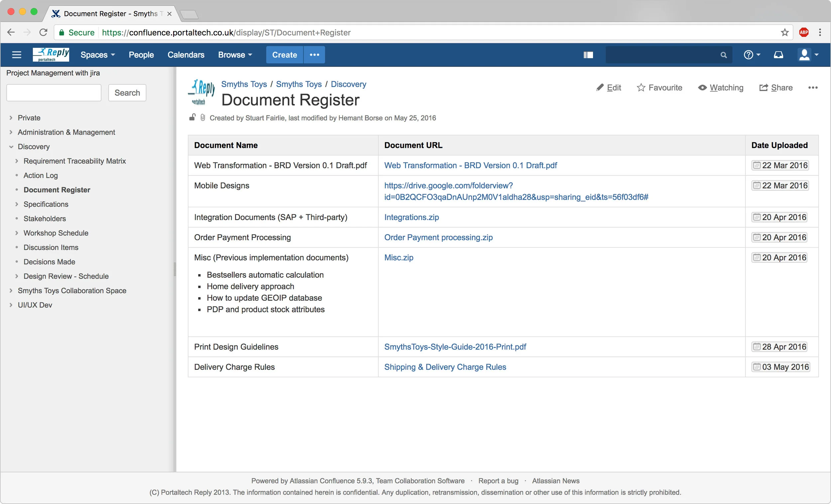
Task: Click the Secure padlock in address bar
Action: click(x=62, y=32)
